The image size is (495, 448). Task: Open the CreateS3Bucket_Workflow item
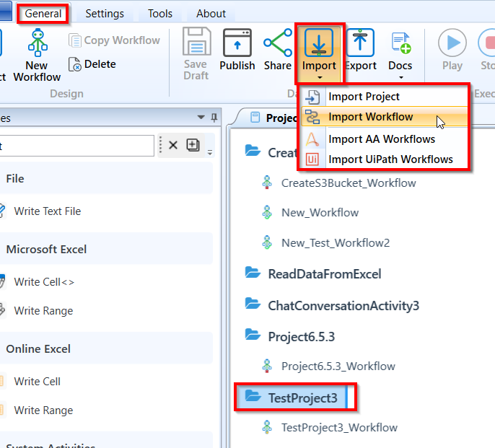coord(349,183)
